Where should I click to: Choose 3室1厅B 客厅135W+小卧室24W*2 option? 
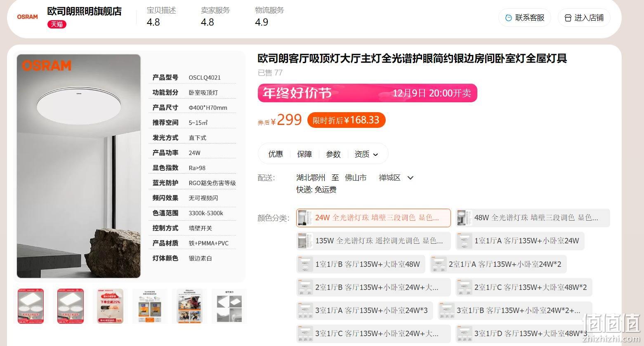515,311
